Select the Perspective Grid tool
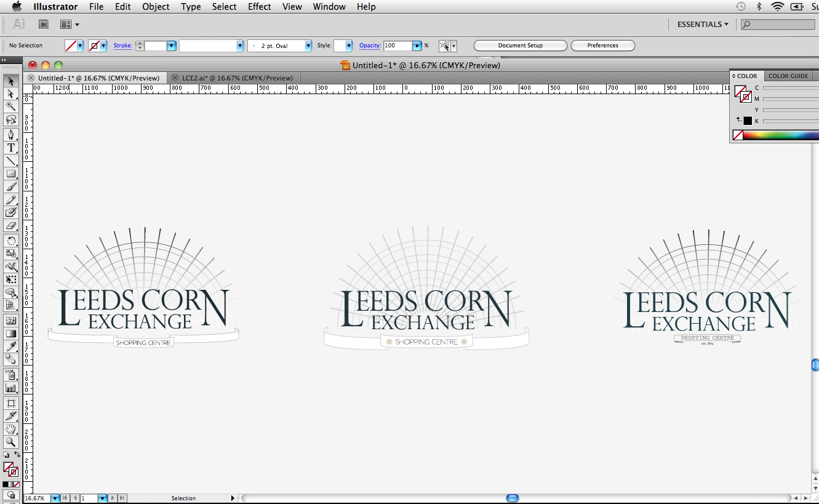Viewport: 819px width, 504px height. click(11, 305)
